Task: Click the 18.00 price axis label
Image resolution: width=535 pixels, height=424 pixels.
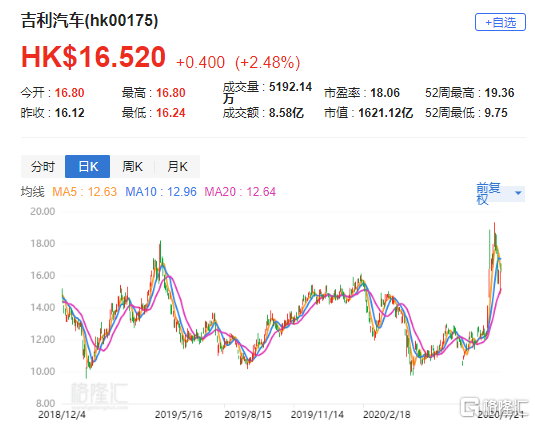Action: [x=42, y=244]
